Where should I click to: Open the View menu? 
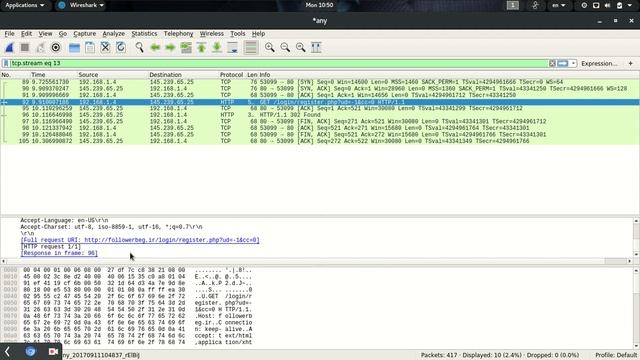click(45, 33)
